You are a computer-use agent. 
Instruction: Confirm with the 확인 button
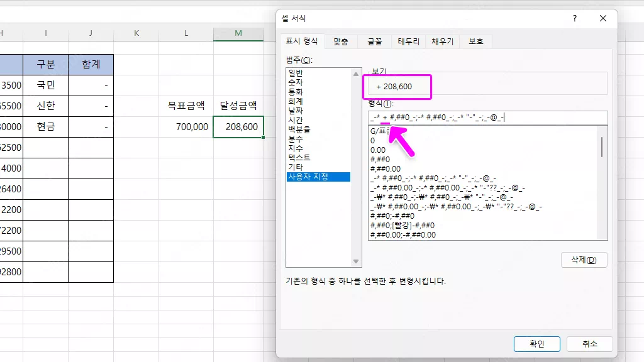tap(537, 344)
